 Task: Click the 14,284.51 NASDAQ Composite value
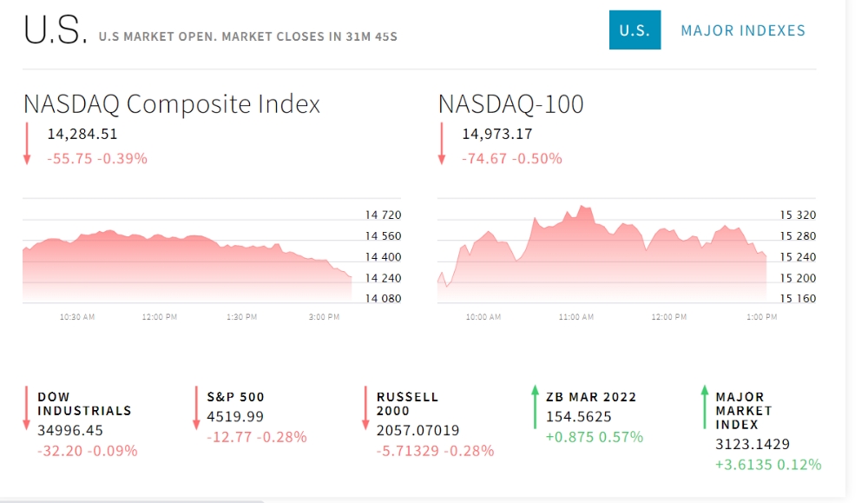pos(82,134)
